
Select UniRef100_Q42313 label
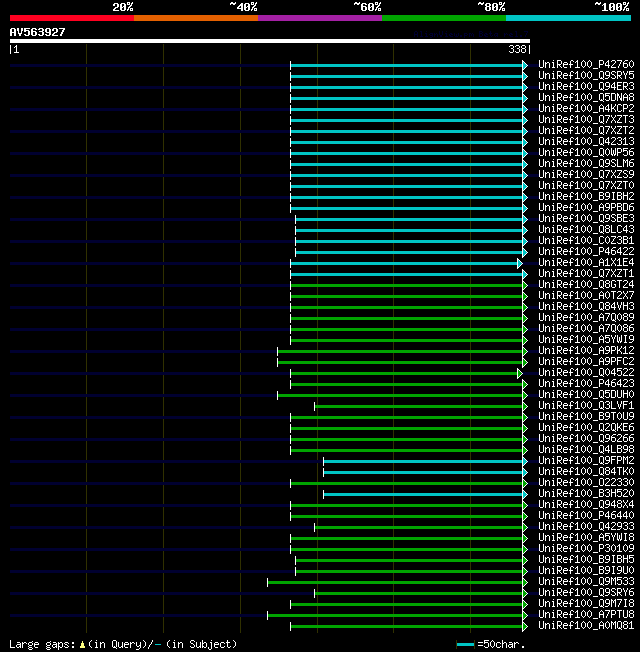[586, 142]
